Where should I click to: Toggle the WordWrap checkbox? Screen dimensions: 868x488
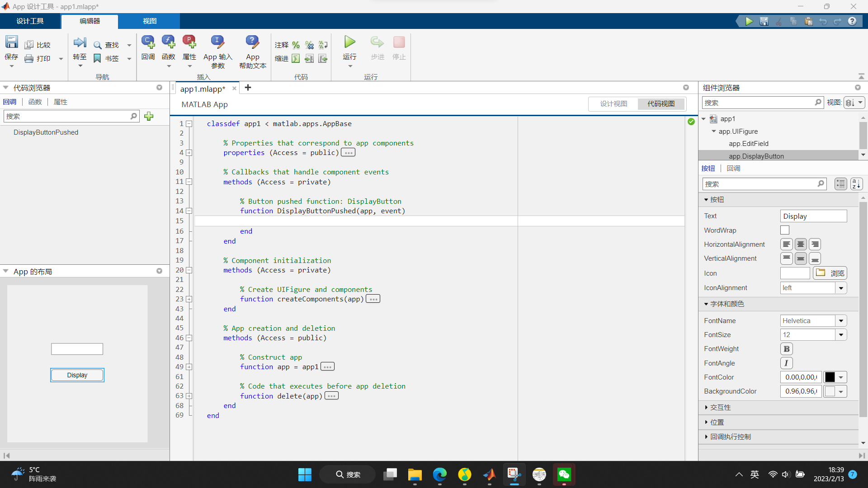pos(784,230)
